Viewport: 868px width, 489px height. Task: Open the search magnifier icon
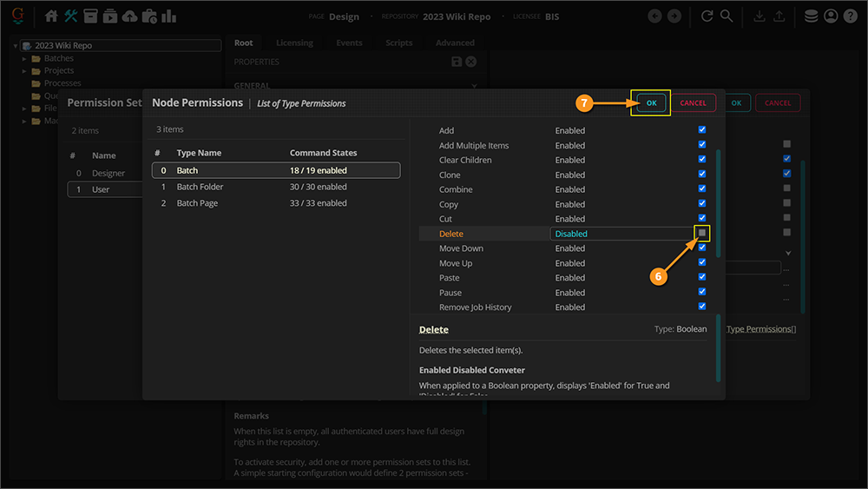[x=727, y=17]
